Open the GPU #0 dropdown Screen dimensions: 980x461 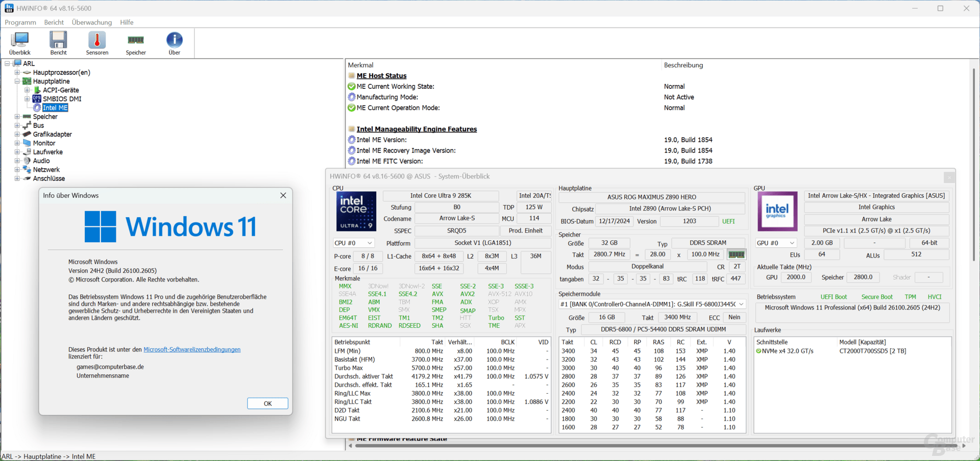click(x=775, y=243)
